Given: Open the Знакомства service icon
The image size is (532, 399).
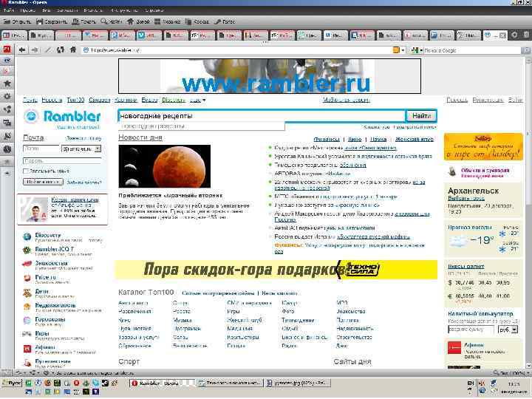Looking at the screenshot, I should [x=27, y=264].
